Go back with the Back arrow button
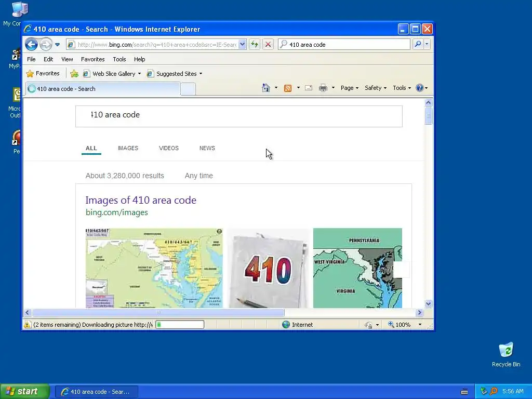Screen dimensions: 532x399 click(31, 44)
